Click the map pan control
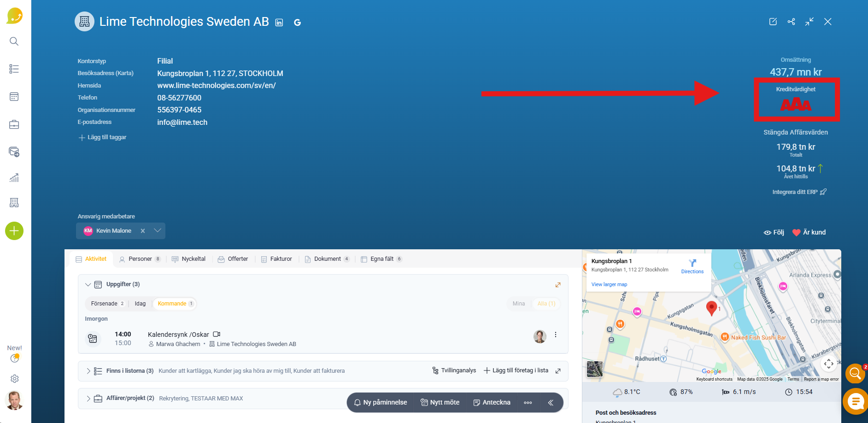This screenshot has height=423, width=868. [829, 364]
